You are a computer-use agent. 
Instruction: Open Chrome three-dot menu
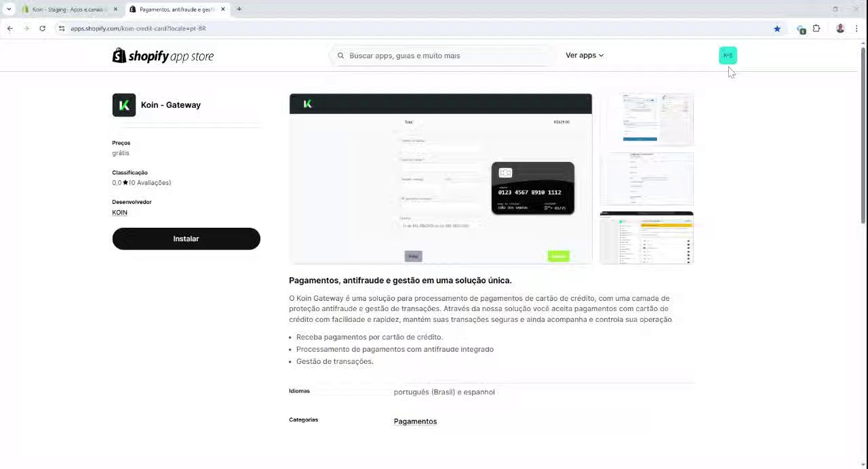tap(856, 28)
